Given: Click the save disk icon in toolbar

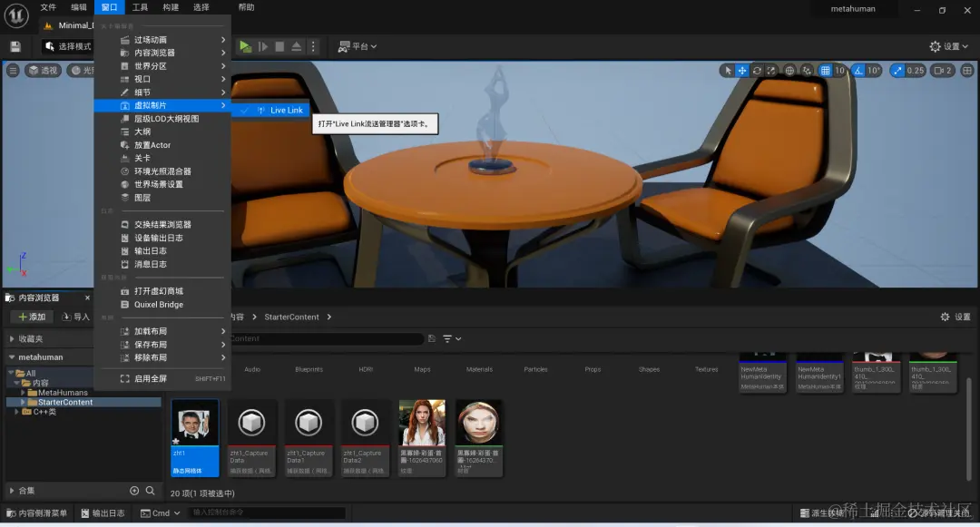Looking at the screenshot, I should 15,46.
